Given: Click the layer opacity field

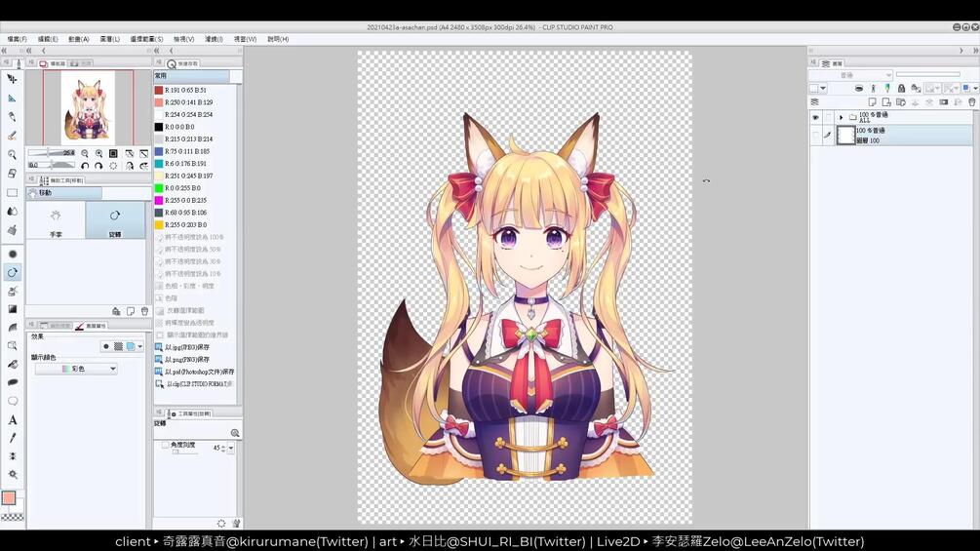Looking at the screenshot, I should click(x=928, y=75).
